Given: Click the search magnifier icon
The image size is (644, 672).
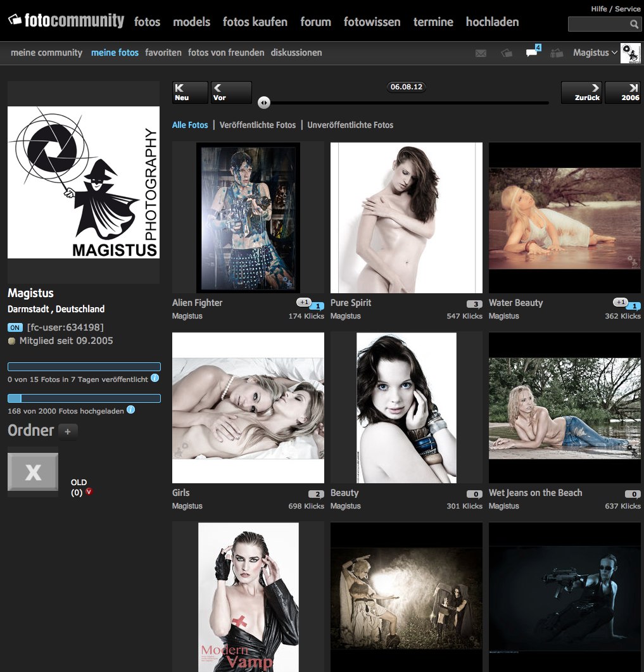Looking at the screenshot, I should (634, 23).
